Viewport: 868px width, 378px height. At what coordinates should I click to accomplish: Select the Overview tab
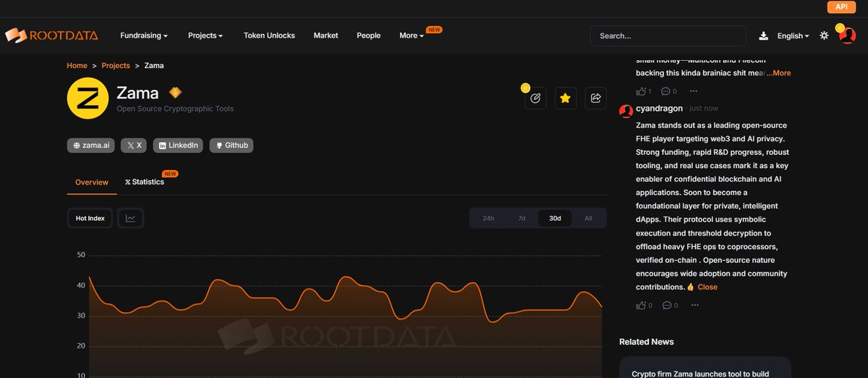point(92,182)
